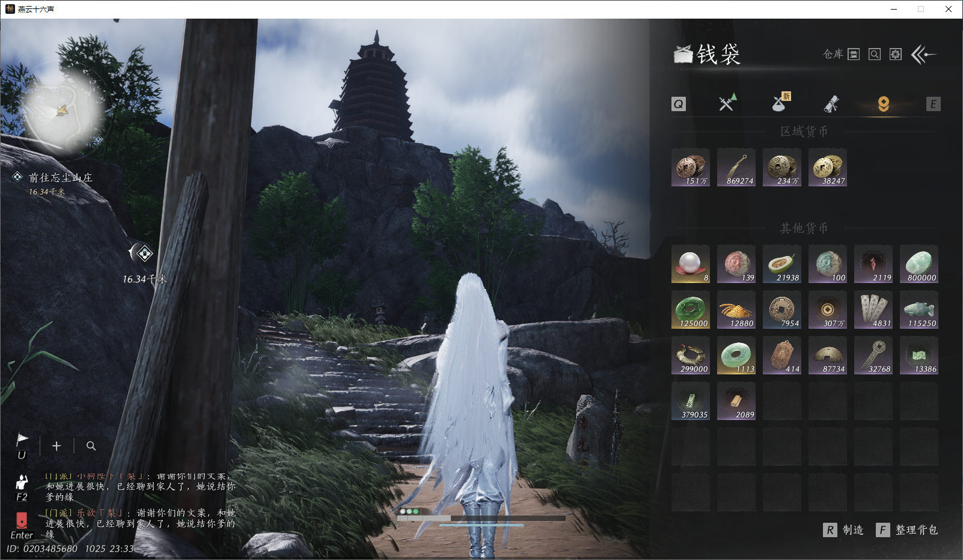Select the gold coins showing 234万

point(782,167)
